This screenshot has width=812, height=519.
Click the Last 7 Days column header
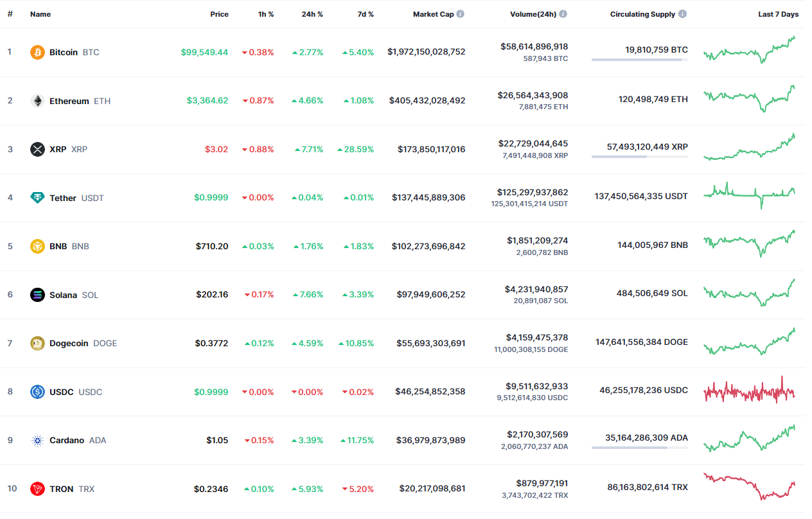(x=778, y=14)
